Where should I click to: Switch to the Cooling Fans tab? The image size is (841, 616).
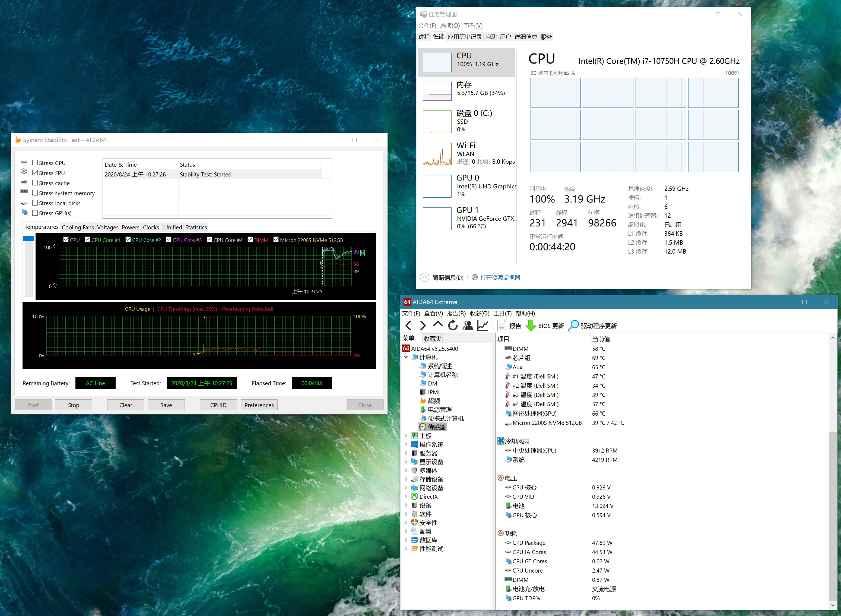pyautogui.click(x=78, y=227)
